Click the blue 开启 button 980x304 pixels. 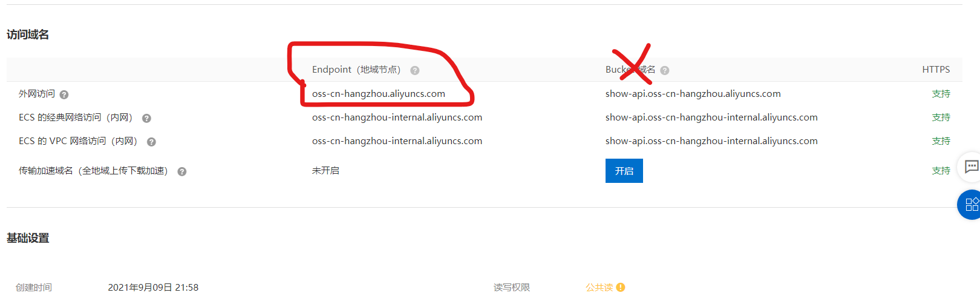(624, 171)
